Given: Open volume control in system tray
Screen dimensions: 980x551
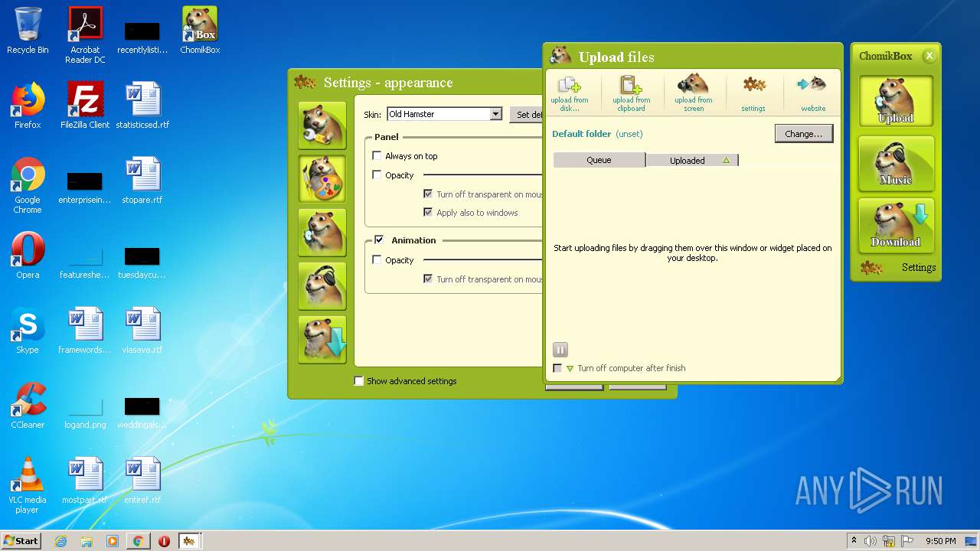Looking at the screenshot, I should click(871, 541).
